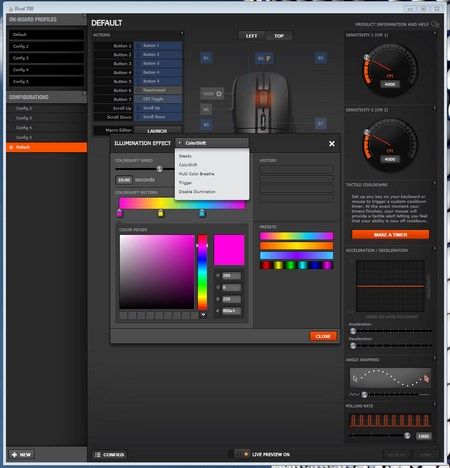Viewport: 450px width, 468px height.
Task: Choose Disable Illumination from the list
Action: pos(197,192)
